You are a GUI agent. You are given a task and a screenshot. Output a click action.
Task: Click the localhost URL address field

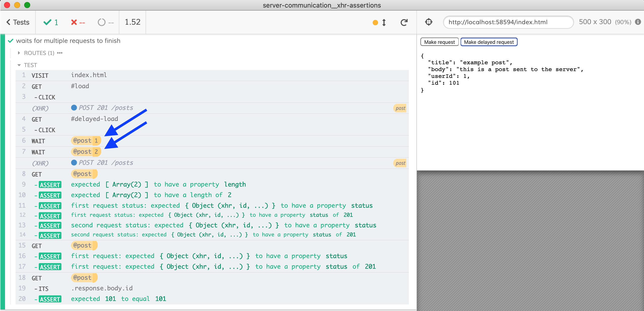[508, 22]
